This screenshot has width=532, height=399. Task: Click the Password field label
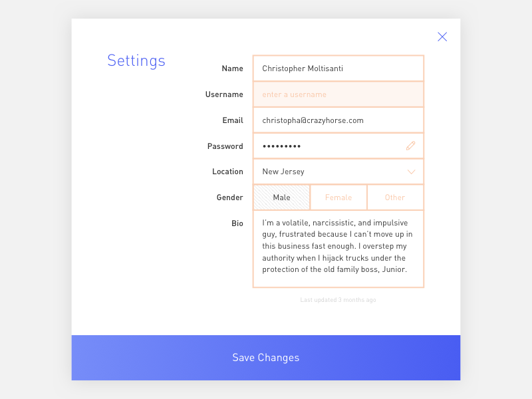click(225, 146)
